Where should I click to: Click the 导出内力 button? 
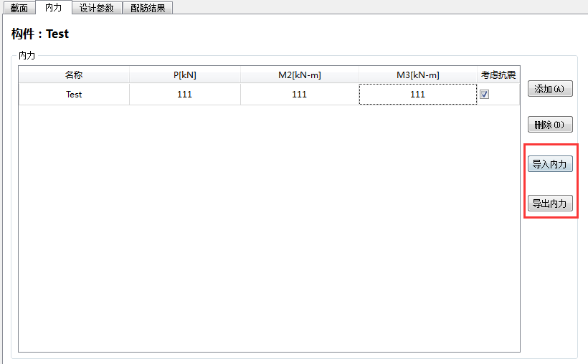[x=550, y=203]
